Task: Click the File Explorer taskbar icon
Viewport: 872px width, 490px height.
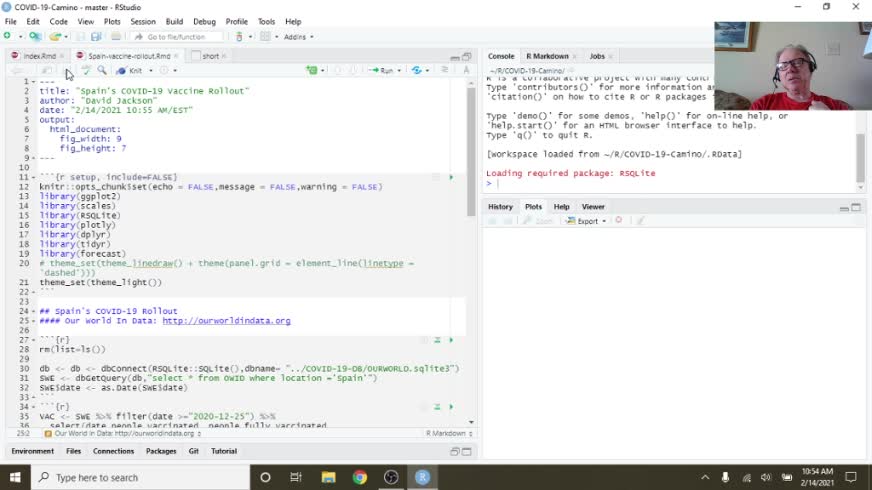Action: [328, 477]
